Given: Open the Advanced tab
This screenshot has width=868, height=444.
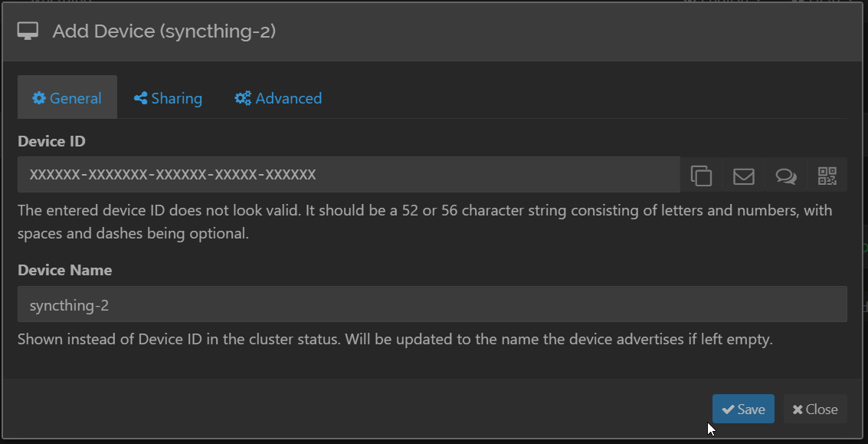Looking at the screenshot, I should click(278, 97).
